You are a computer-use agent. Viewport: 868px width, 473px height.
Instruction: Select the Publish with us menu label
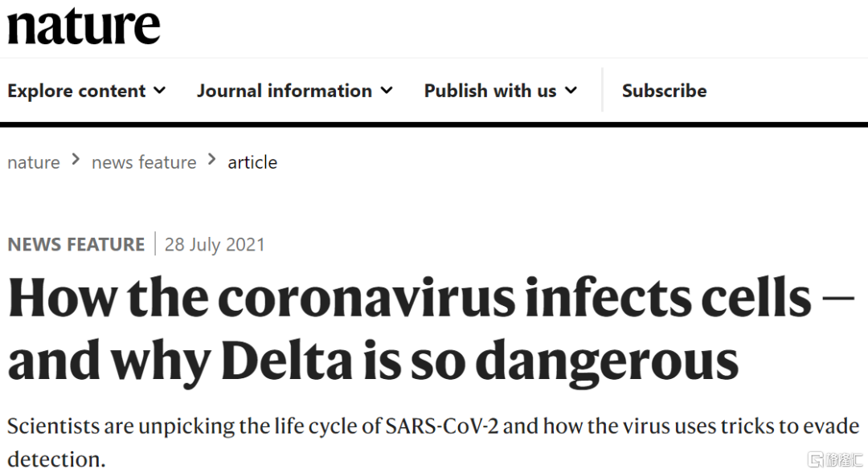pyautogui.click(x=489, y=91)
